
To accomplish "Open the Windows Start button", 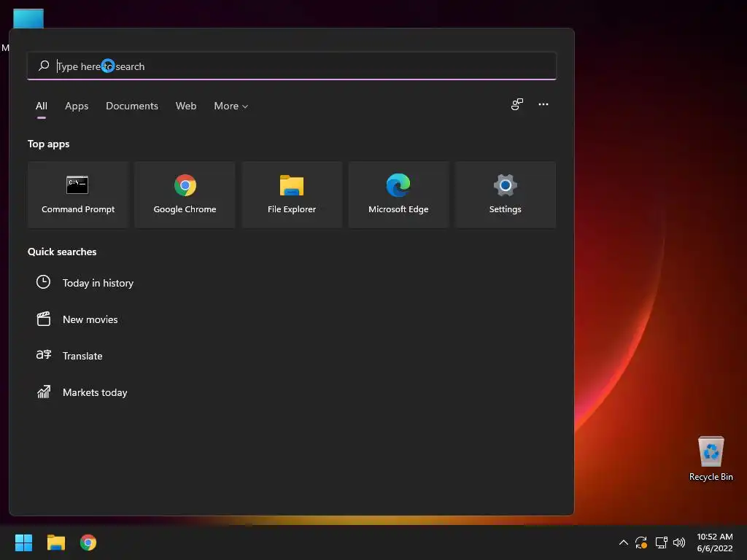I will (x=23, y=542).
